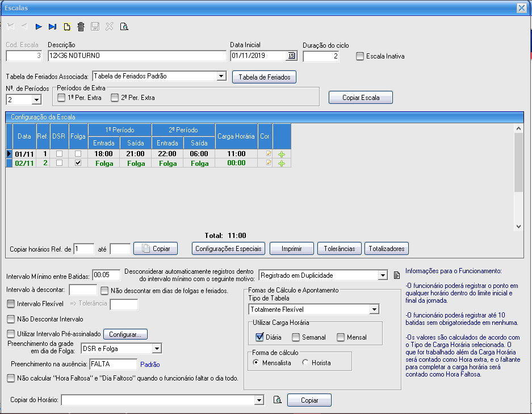Select Horista calculation radio button

[305, 362]
